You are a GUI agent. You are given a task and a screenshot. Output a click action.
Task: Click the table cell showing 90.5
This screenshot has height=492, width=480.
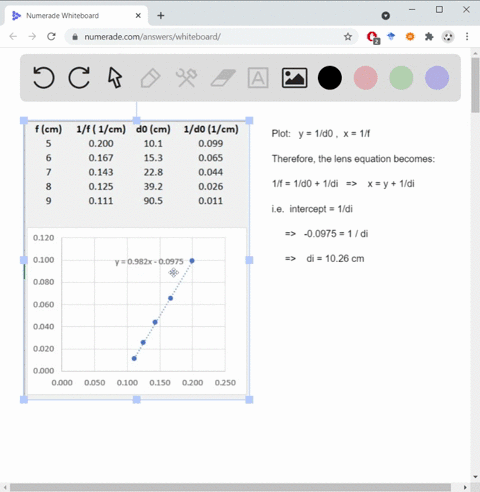pyautogui.click(x=153, y=201)
